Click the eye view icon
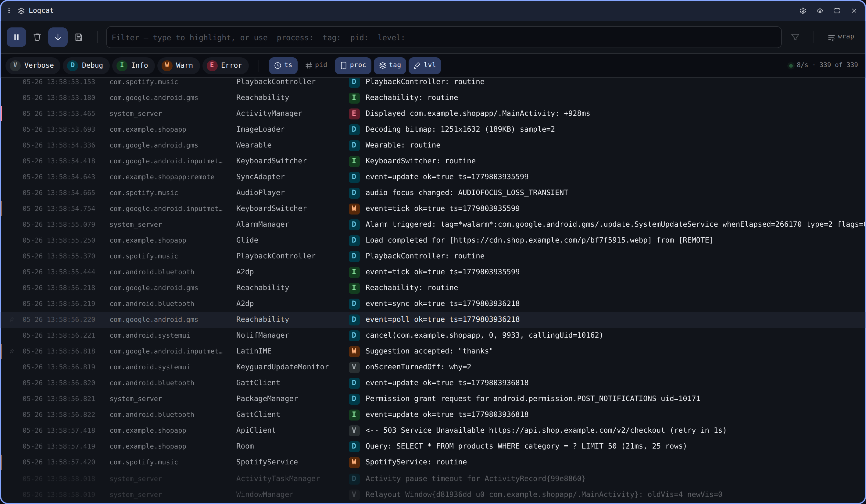 (x=820, y=11)
